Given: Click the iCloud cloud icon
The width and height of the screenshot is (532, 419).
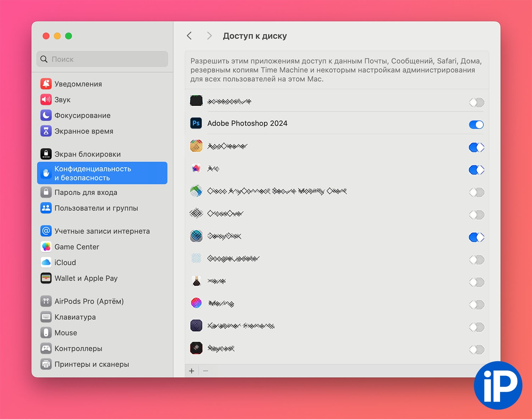Looking at the screenshot, I should point(46,263).
